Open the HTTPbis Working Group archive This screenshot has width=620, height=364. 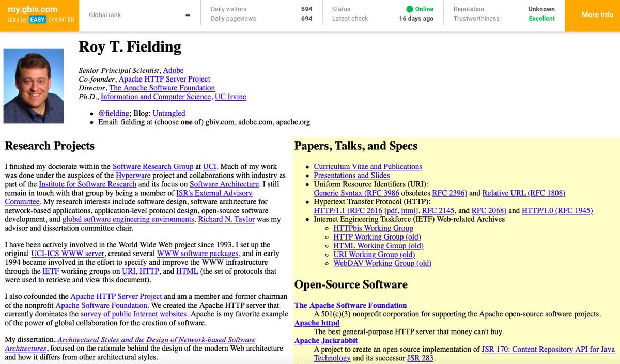[x=373, y=228]
